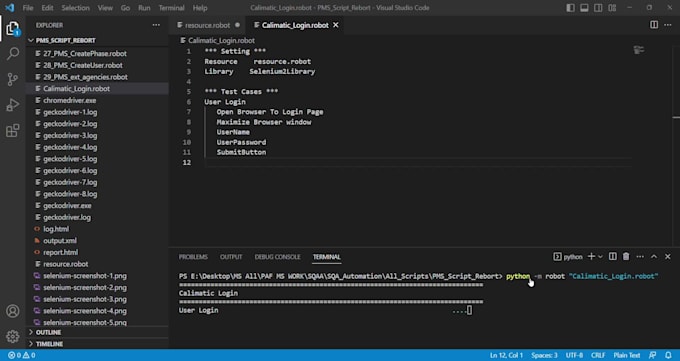Open resource.robot in the file explorer

click(97, 264)
